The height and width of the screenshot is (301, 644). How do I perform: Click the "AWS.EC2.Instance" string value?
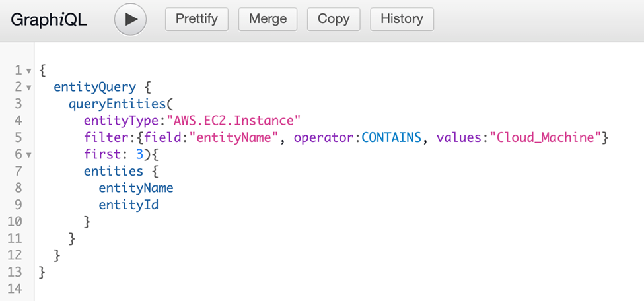point(234,121)
